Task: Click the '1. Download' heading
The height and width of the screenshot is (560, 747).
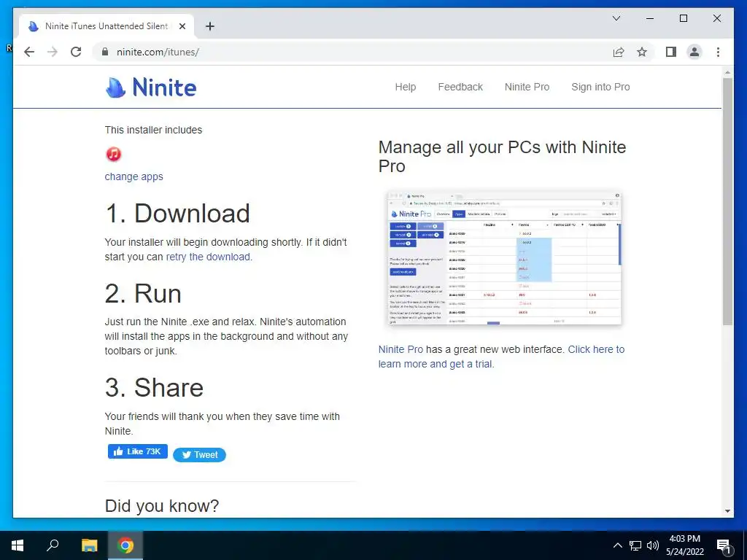Action: [177, 213]
